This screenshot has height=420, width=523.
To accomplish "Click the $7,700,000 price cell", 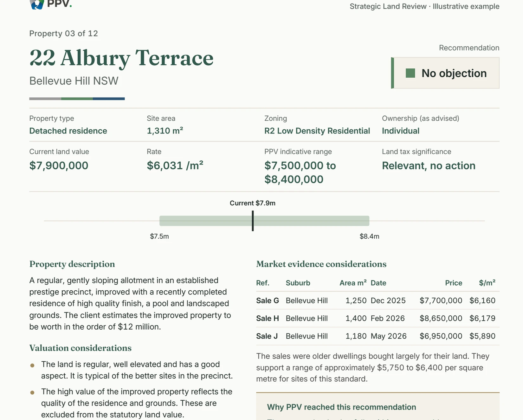I will point(441,300).
